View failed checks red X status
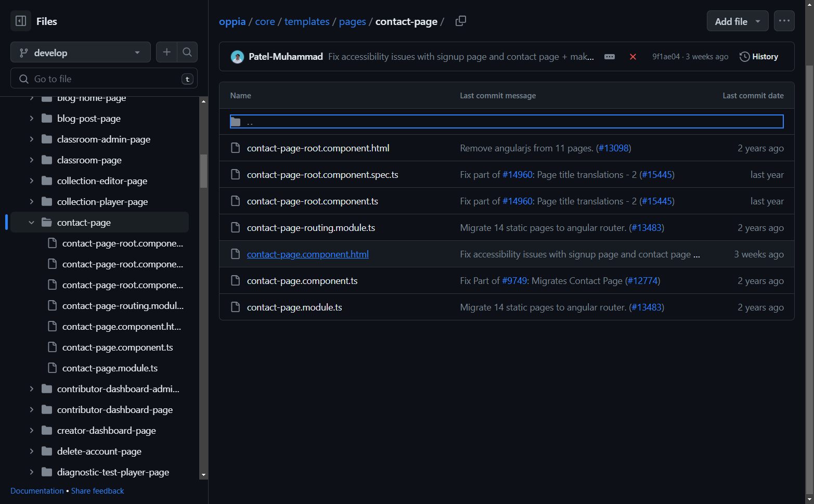The width and height of the screenshot is (814, 504). (633, 57)
